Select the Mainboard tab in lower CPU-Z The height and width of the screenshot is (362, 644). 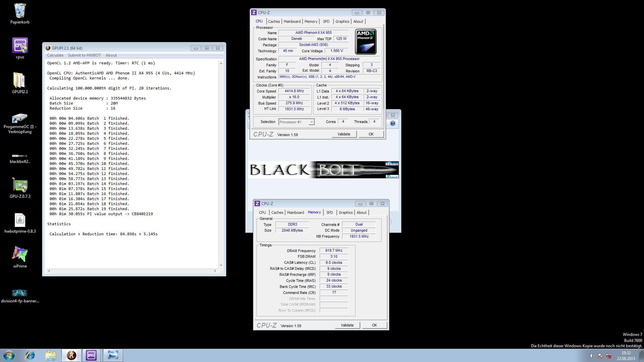coord(296,213)
